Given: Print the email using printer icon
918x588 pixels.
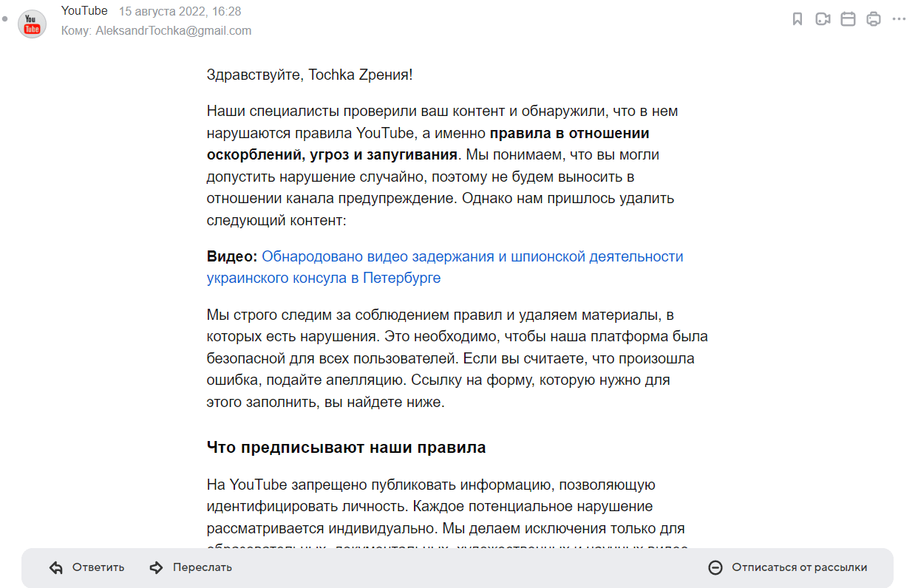Looking at the screenshot, I should pyautogui.click(x=874, y=19).
